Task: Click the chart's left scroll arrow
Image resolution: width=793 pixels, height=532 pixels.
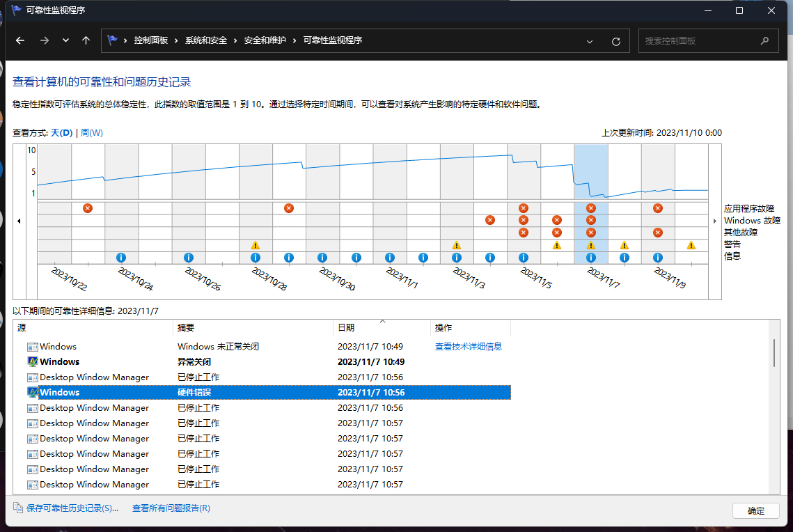Action: [19, 221]
